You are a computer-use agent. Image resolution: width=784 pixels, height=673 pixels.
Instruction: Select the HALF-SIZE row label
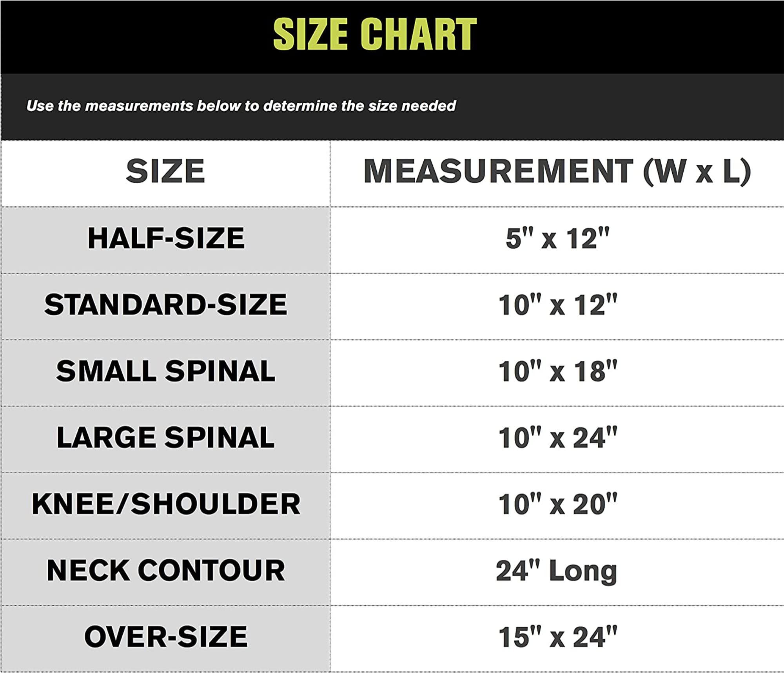coord(166,238)
